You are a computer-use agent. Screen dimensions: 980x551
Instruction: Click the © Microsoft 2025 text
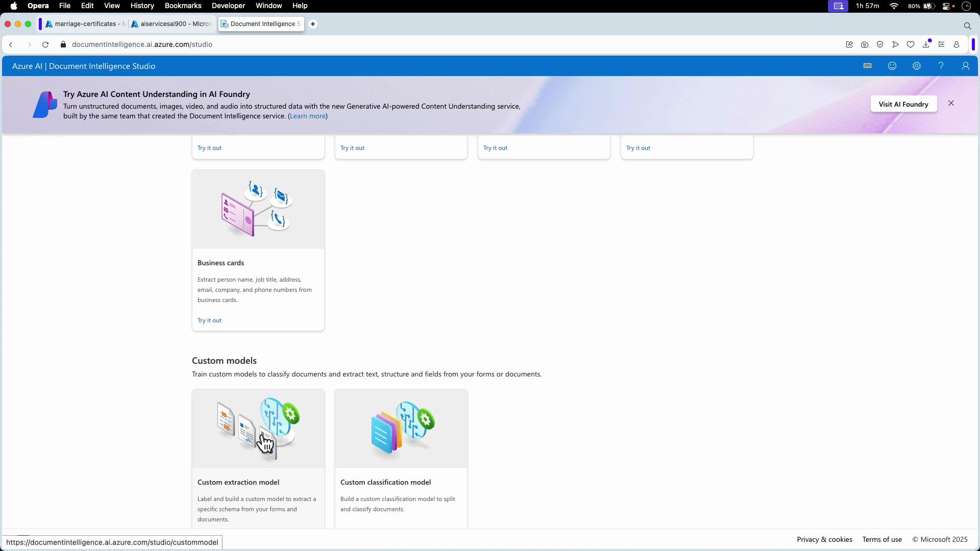point(940,540)
